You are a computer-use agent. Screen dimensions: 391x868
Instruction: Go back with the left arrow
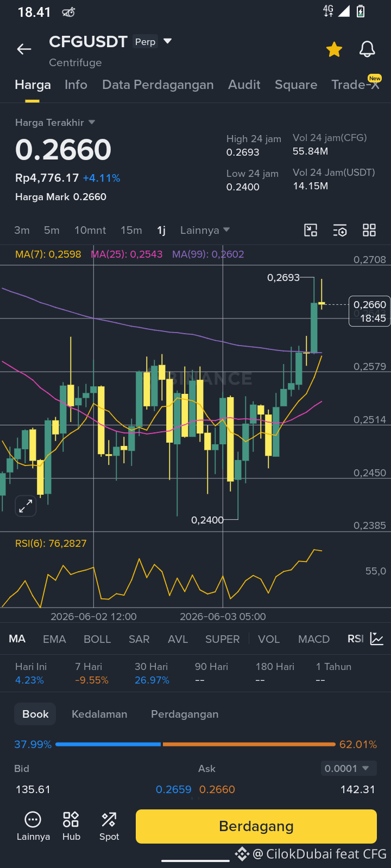coord(24,49)
